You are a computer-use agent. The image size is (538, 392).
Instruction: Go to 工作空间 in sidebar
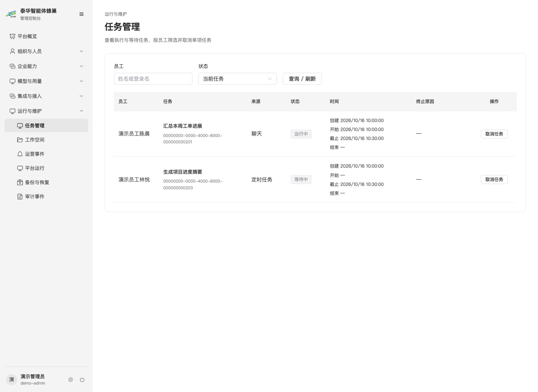(x=46, y=140)
